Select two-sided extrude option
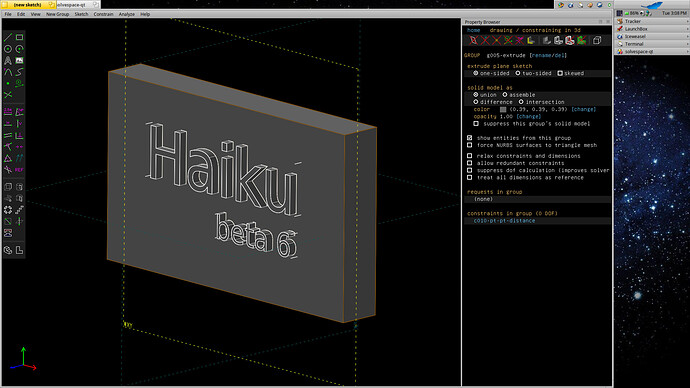Screen dimensions: 690x388 (x=533, y=73)
